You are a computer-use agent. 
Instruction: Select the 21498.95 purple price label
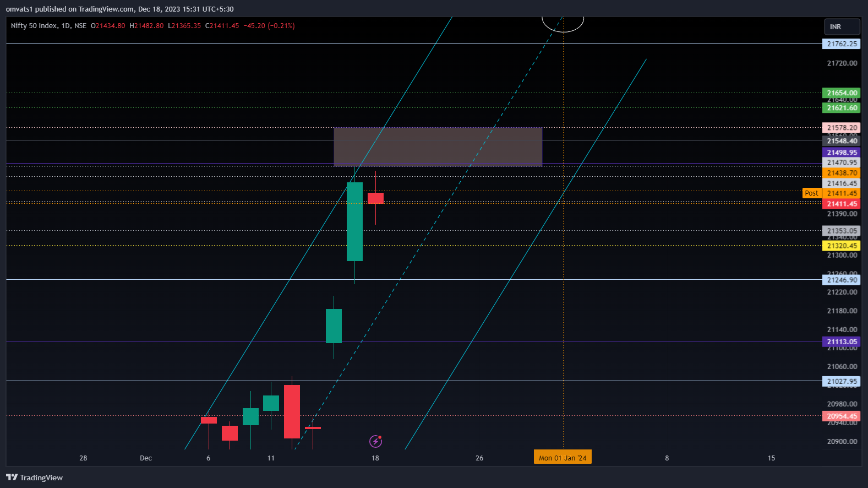[842, 153]
